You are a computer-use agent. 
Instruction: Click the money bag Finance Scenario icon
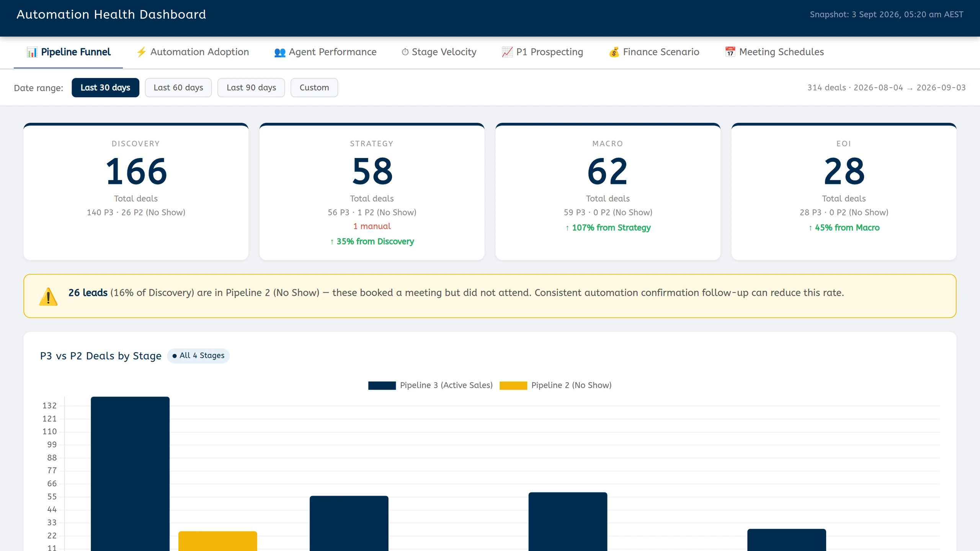(614, 52)
